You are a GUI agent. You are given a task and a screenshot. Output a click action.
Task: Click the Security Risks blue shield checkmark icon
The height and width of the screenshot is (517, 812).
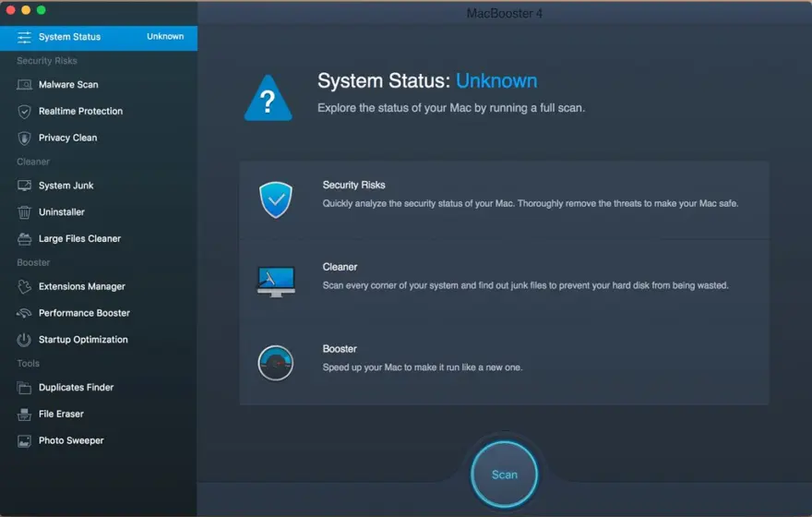(276, 199)
